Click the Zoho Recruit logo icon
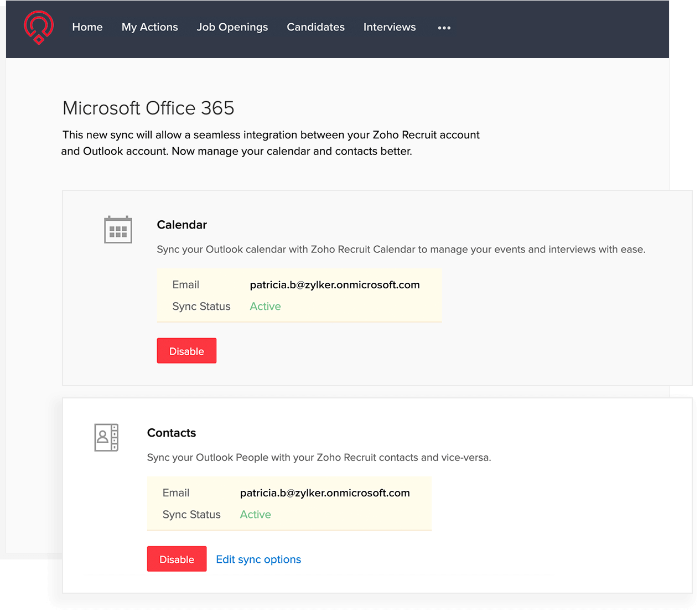The width and height of the screenshot is (700, 612). pyautogui.click(x=39, y=28)
